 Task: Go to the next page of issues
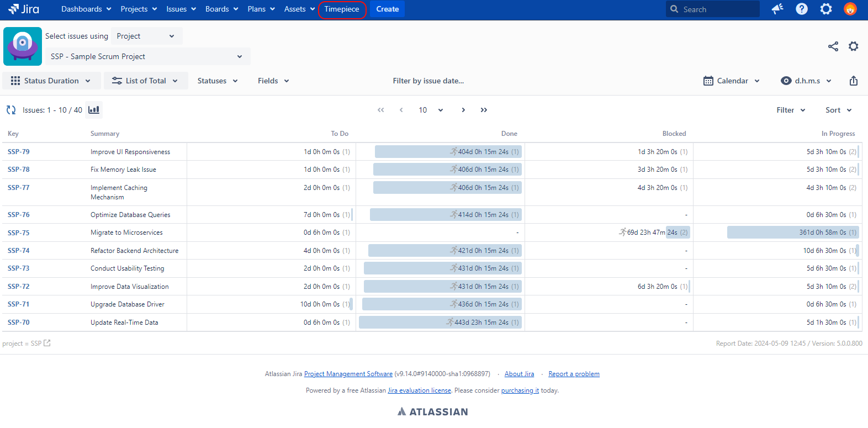click(x=463, y=110)
